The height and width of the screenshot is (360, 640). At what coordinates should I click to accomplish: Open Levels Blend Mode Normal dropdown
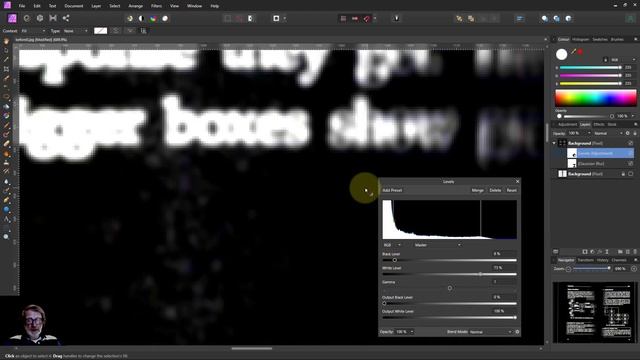pos(491,332)
